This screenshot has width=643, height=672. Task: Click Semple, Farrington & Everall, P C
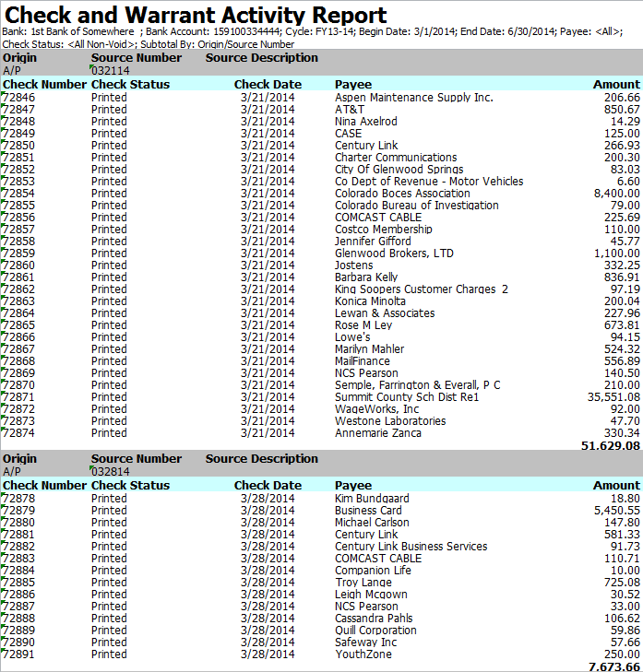pyautogui.click(x=417, y=385)
